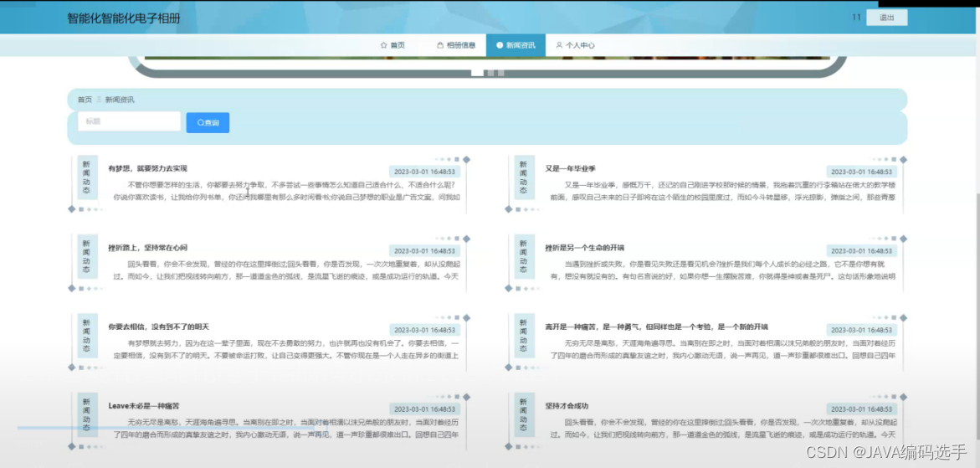
Task: Click summary text of 你要去相信 article
Action: 286,349
